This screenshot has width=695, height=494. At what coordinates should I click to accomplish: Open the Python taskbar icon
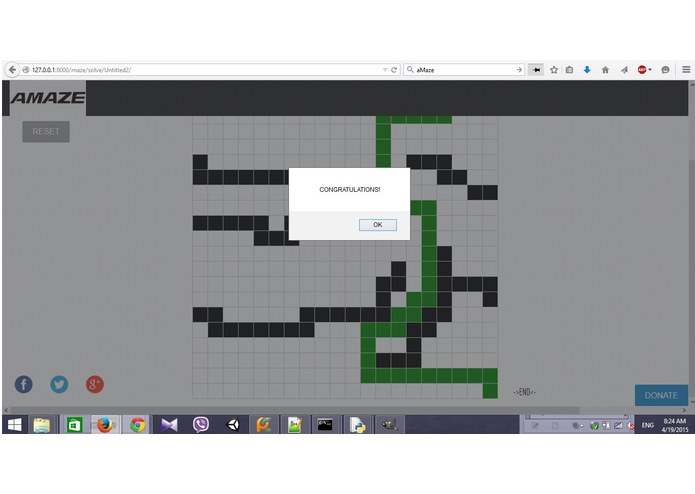coord(357,425)
